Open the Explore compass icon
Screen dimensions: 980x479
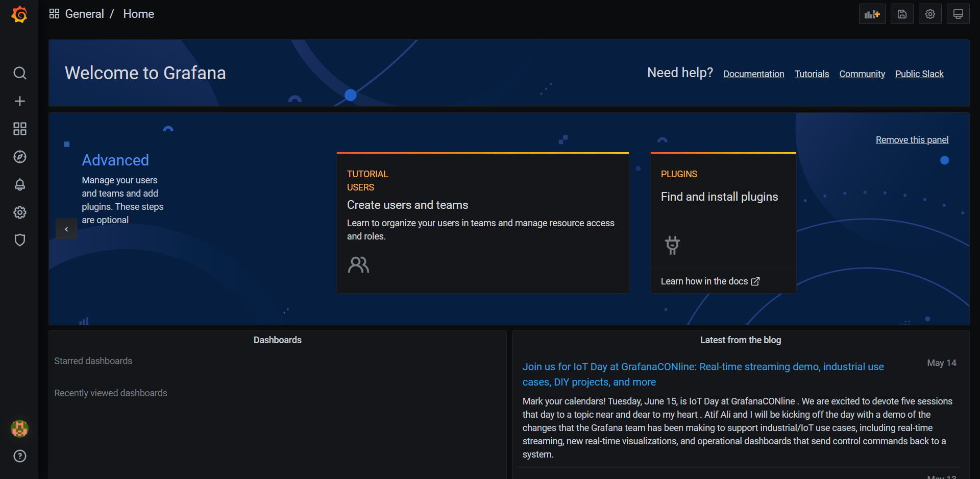point(19,157)
